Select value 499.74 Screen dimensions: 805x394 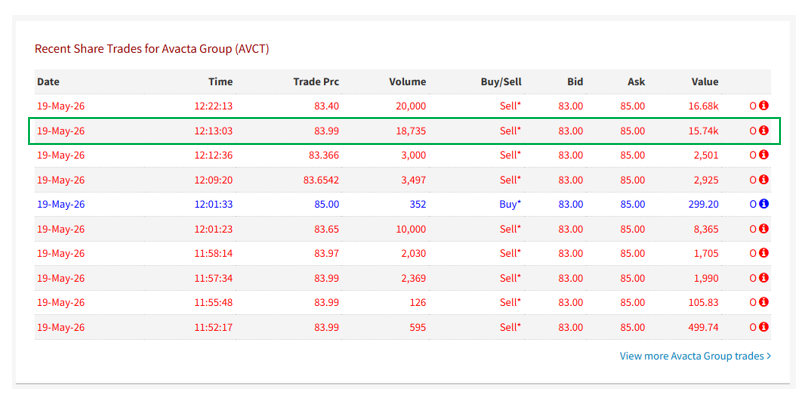(704, 327)
